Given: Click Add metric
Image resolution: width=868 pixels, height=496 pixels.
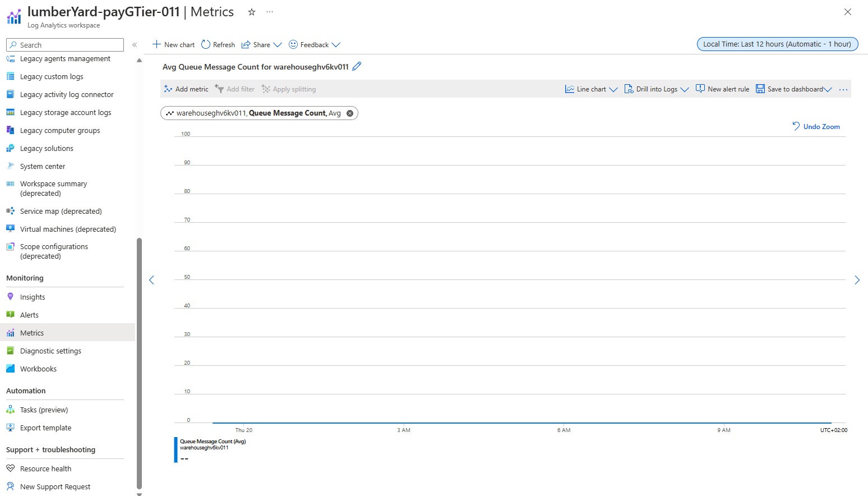Looking at the screenshot, I should (186, 89).
